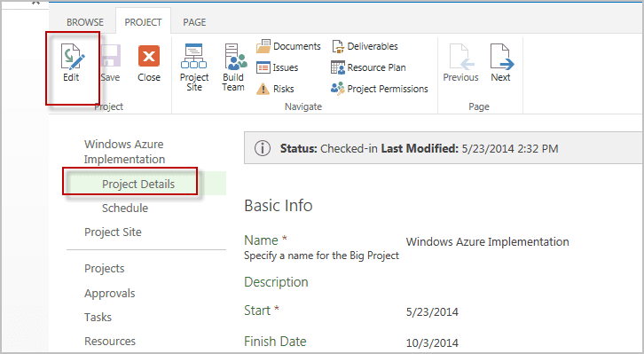The height and width of the screenshot is (354, 644).
Task: Click the name value Windows Azure Implementation
Action: coord(488,241)
